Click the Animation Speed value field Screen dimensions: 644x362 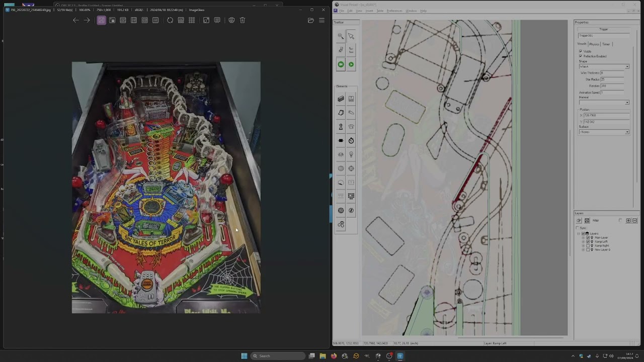pyautogui.click(x=612, y=93)
